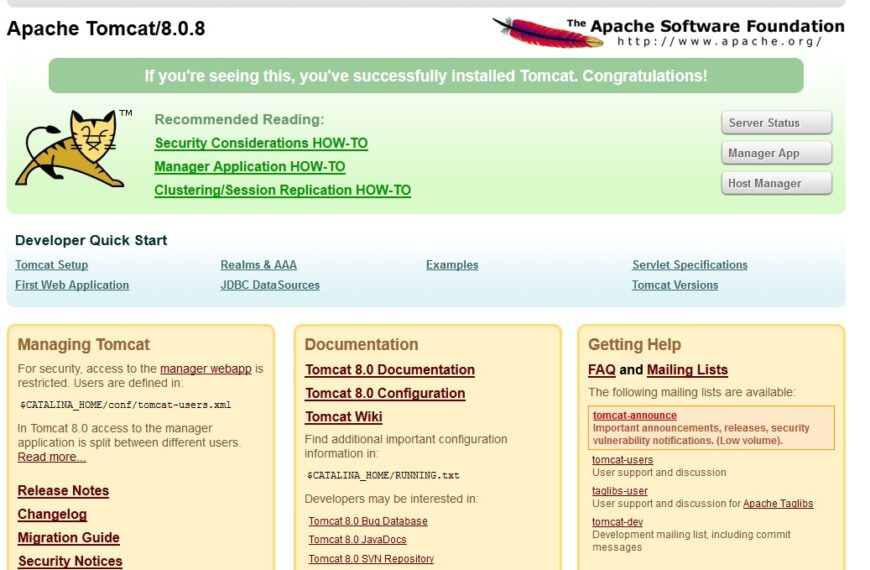
Task: Open the Server Status button
Action: 776,123
